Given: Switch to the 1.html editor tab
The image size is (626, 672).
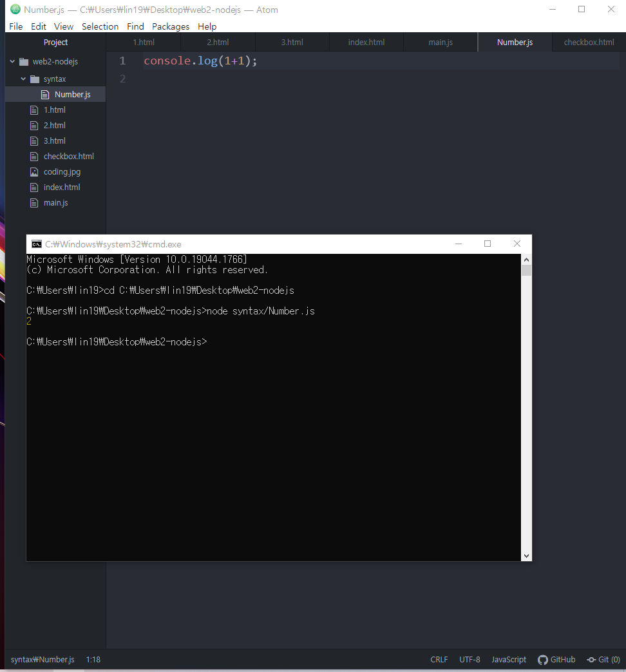Looking at the screenshot, I should click(x=144, y=43).
